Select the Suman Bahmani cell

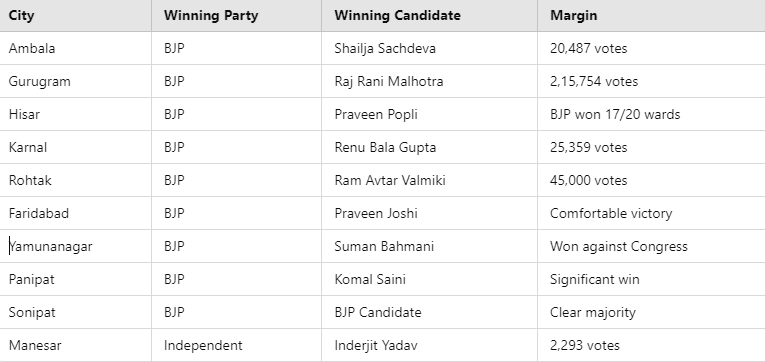429,246
